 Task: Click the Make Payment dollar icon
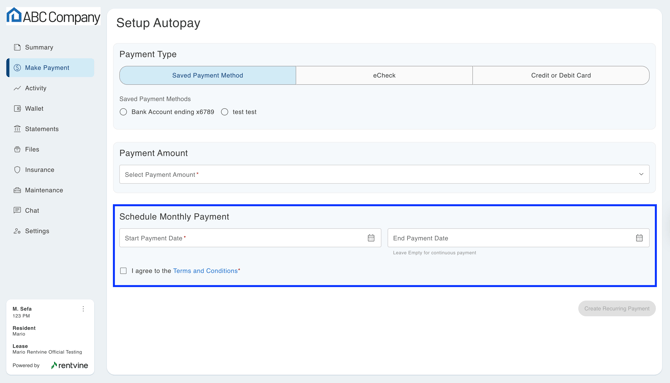click(17, 68)
